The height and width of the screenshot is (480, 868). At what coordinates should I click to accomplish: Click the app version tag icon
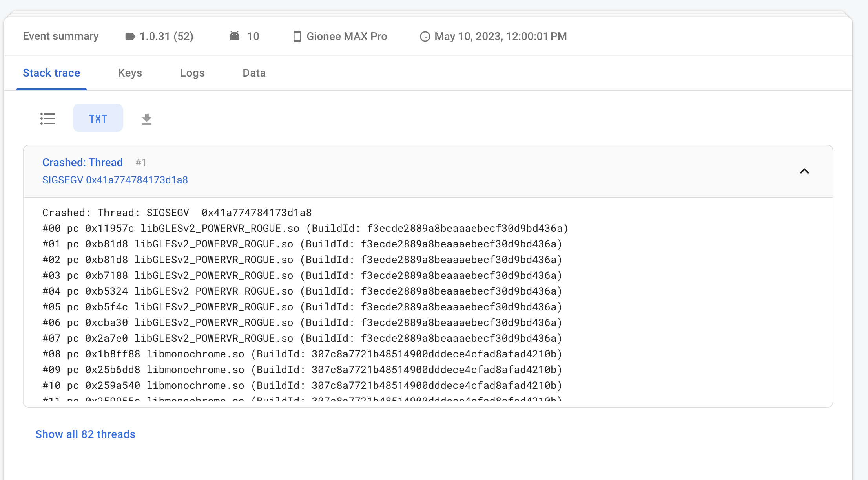point(131,36)
